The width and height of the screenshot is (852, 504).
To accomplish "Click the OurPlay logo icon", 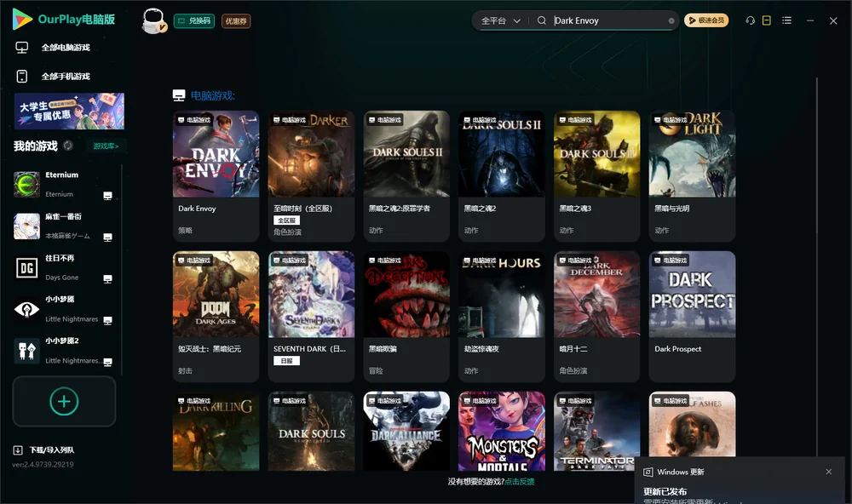I will click(x=22, y=19).
